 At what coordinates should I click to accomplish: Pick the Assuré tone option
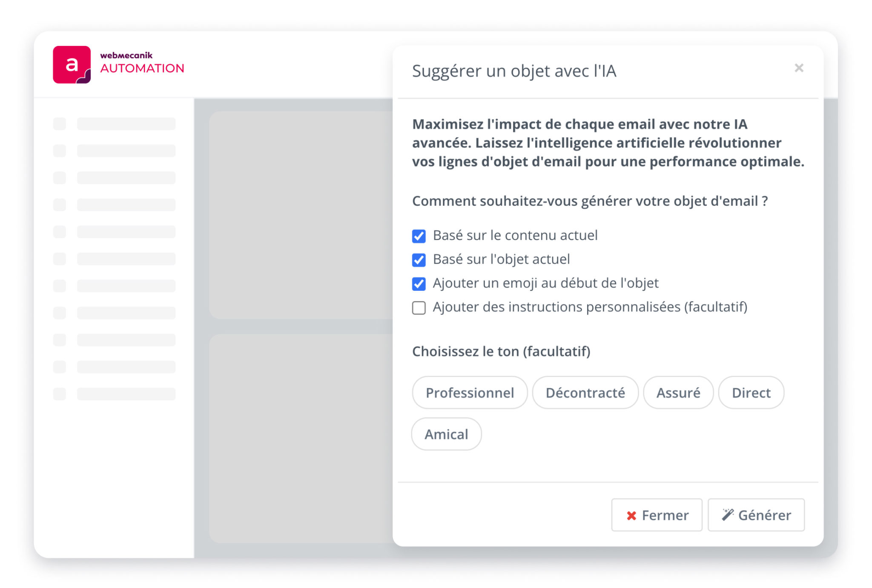tap(678, 393)
